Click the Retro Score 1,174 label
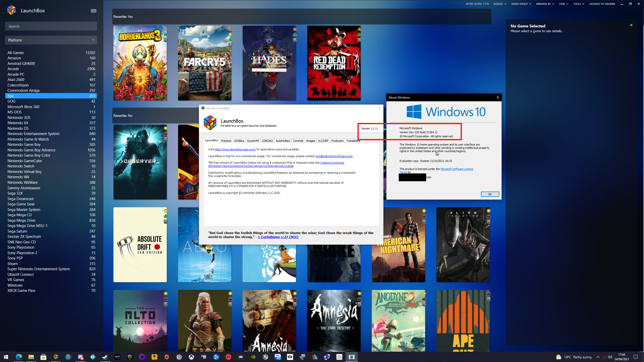The width and height of the screenshot is (644, 362). pos(477,4)
